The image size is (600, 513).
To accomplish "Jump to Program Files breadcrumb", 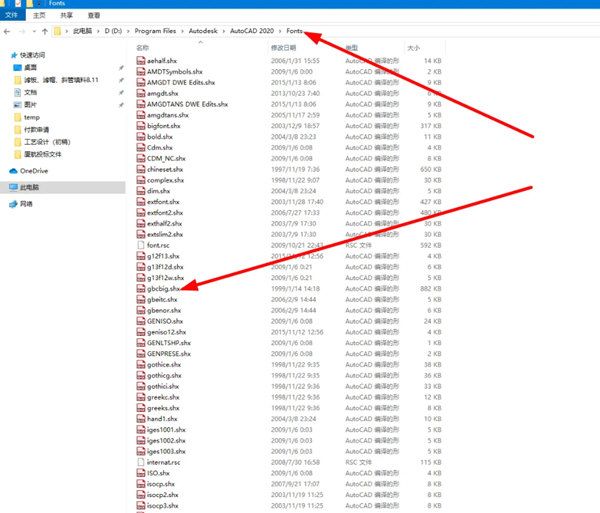I will 155,31.
